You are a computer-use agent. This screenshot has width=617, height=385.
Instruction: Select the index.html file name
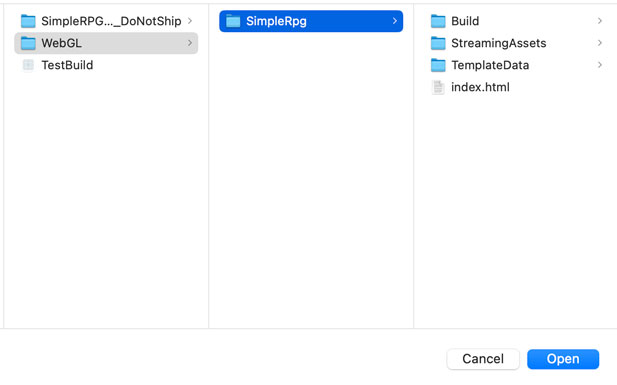(480, 87)
